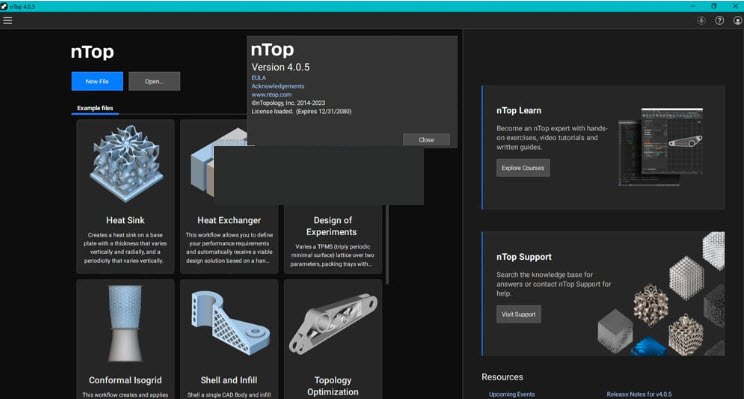Viewport: 744px width, 399px height.
Task: Open the Design of Experiments example
Action: [333, 240]
